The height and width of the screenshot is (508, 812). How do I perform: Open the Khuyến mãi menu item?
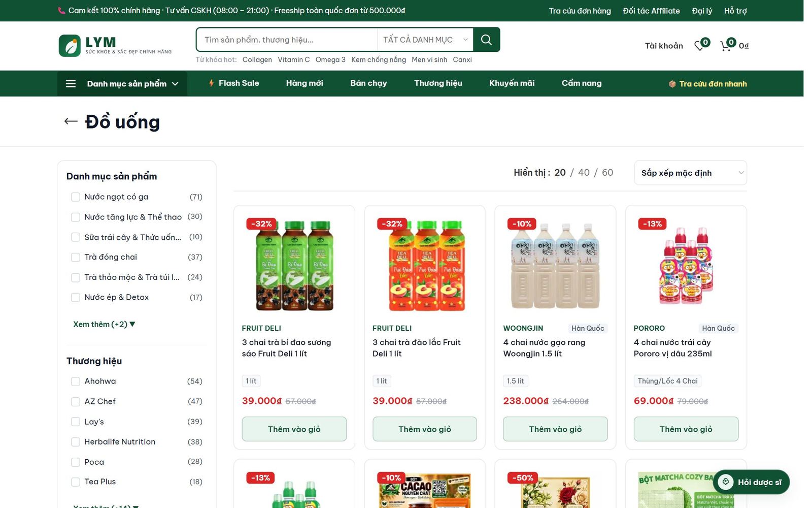512,83
